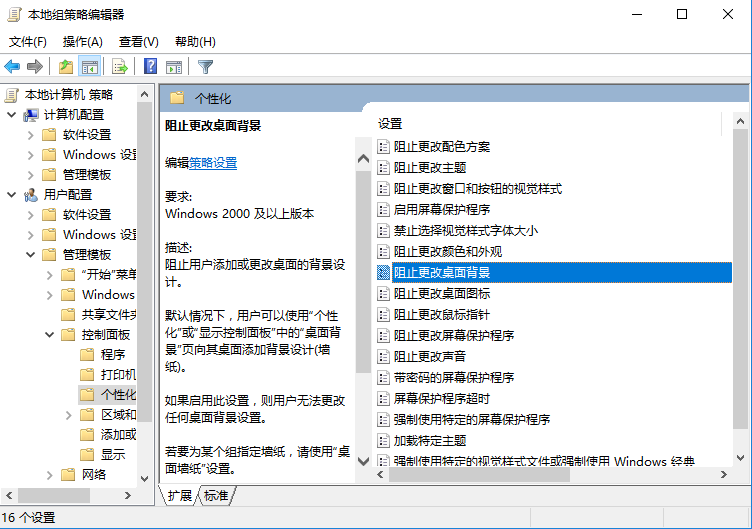Expand the 区域和 tree node
The width and height of the screenshot is (752, 529).
pos(68,415)
